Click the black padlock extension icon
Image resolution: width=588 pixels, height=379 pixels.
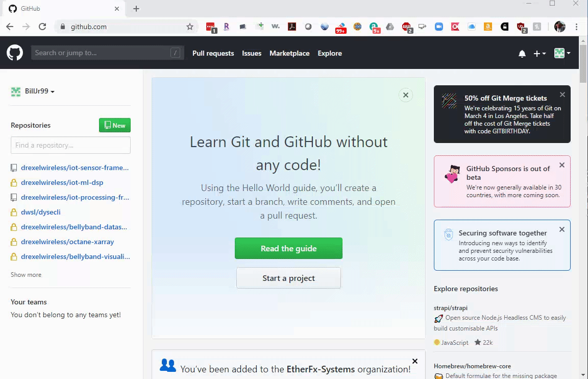pos(504,27)
